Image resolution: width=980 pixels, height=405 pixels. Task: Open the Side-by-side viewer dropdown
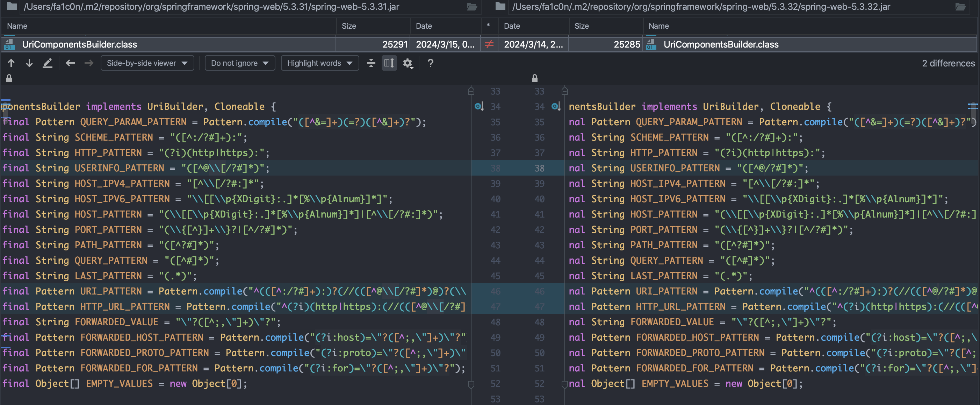pyautogui.click(x=147, y=63)
